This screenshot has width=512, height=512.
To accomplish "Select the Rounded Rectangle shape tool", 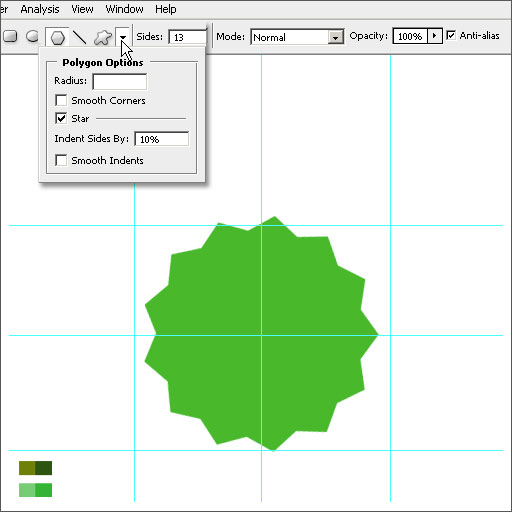I will [x=10, y=36].
